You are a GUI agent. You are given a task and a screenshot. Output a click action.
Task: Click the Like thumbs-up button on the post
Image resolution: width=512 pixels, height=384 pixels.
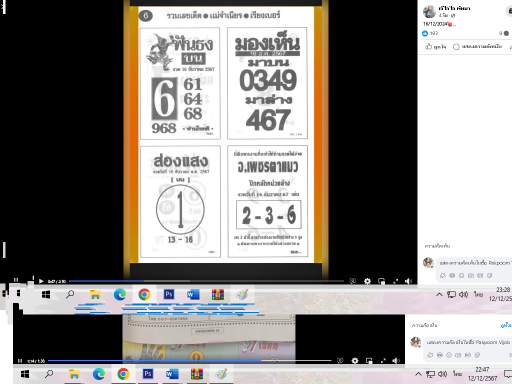[435, 47]
